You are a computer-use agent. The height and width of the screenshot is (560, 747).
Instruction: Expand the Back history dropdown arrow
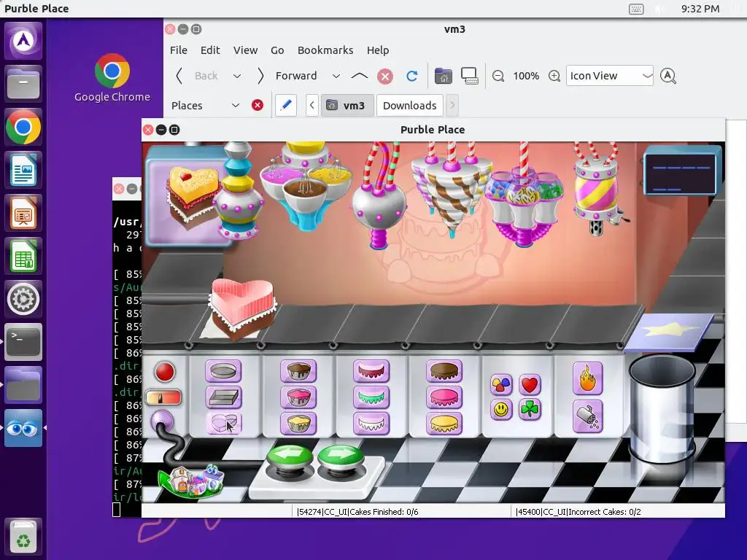[x=237, y=76]
